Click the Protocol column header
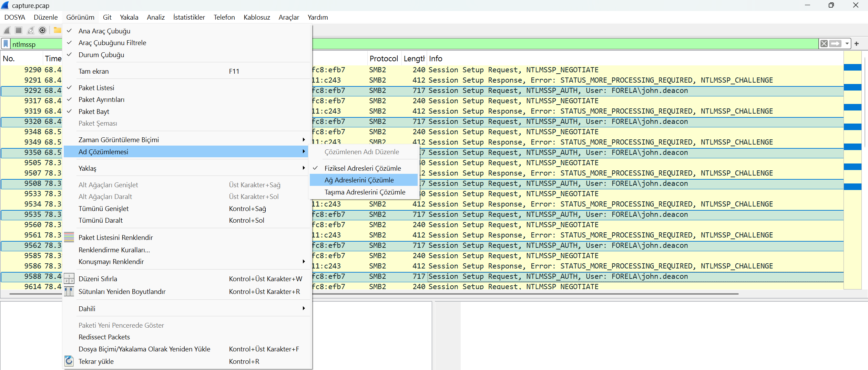 pyautogui.click(x=384, y=59)
